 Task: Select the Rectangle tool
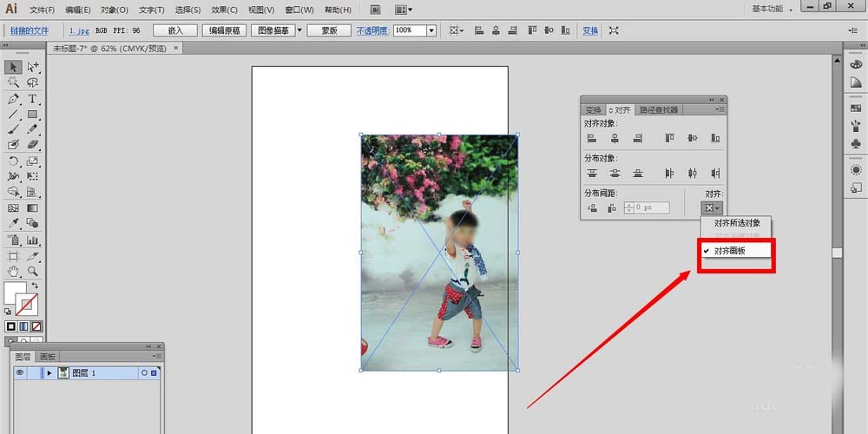point(33,114)
